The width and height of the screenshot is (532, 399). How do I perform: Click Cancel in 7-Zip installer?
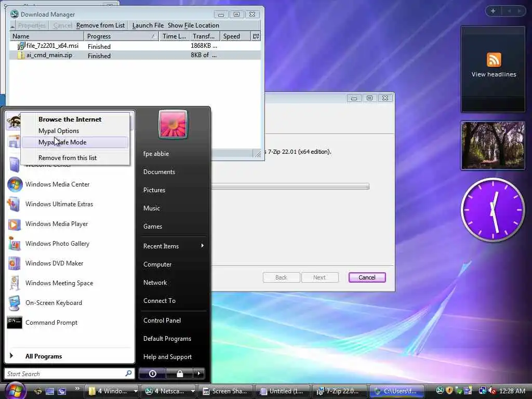pyautogui.click(x=367, y=277)
